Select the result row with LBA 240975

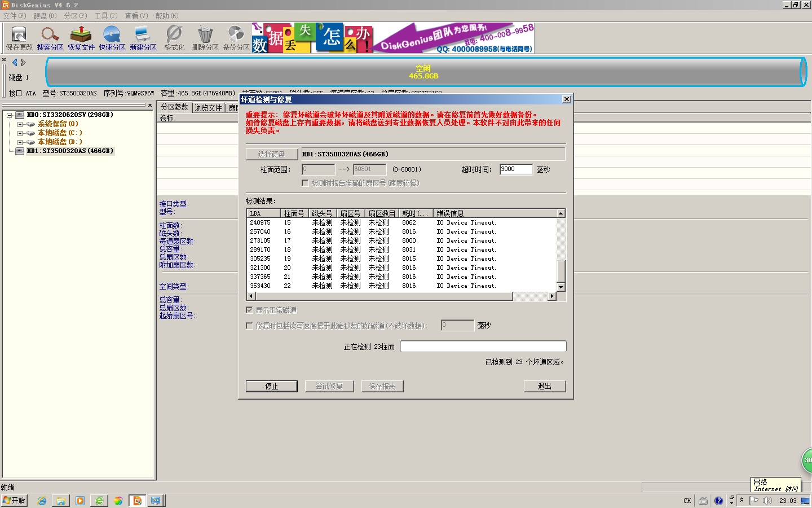pyautogui.click(x=402, y=223)
